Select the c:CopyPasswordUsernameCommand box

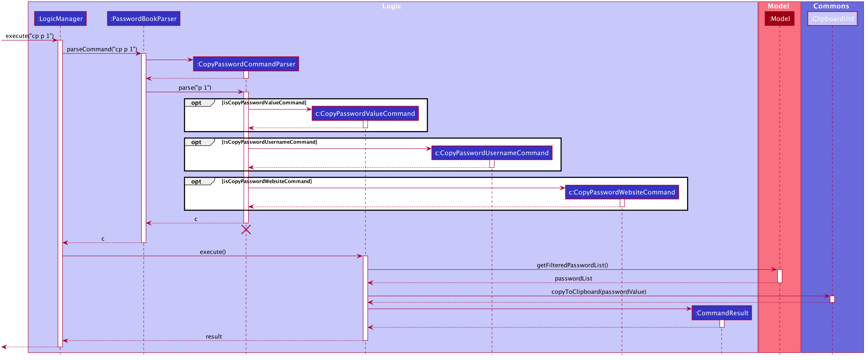click(x=492, y=153)
